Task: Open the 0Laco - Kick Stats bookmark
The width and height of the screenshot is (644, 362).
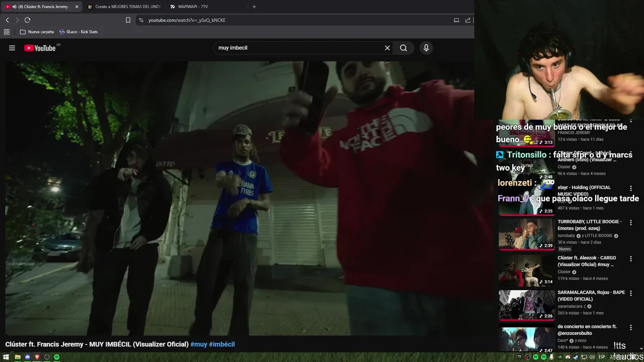Action: pyautogui.click(x=78, y=32)
